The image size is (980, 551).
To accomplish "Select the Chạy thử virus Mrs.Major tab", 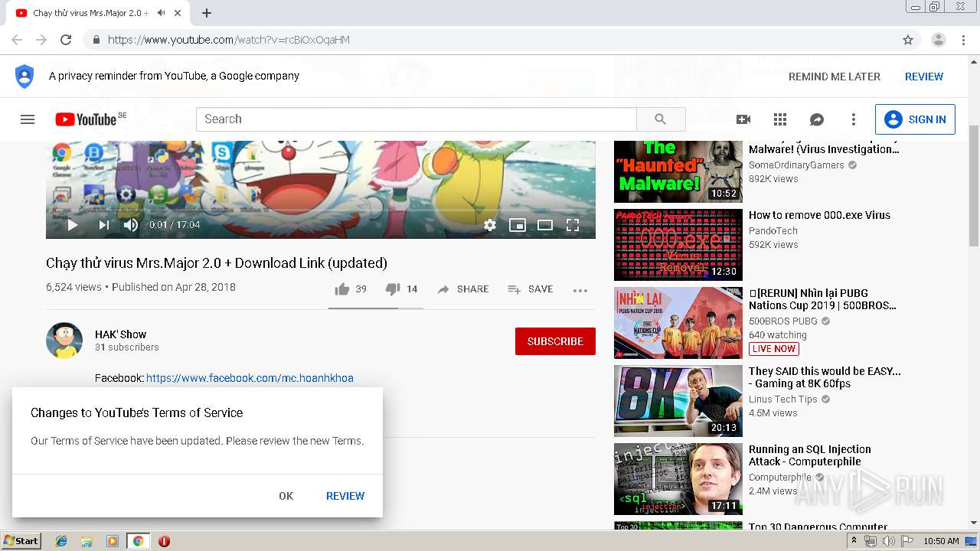I will pyautogui.click(x=91, y=13).
